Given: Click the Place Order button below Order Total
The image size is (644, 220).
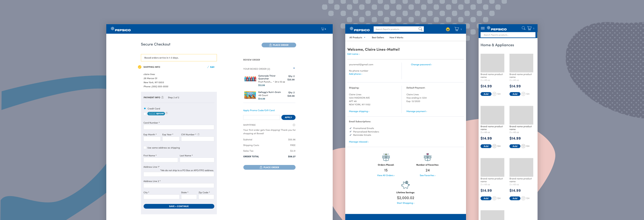Looking at the screenshot, I should coord(269,168).
